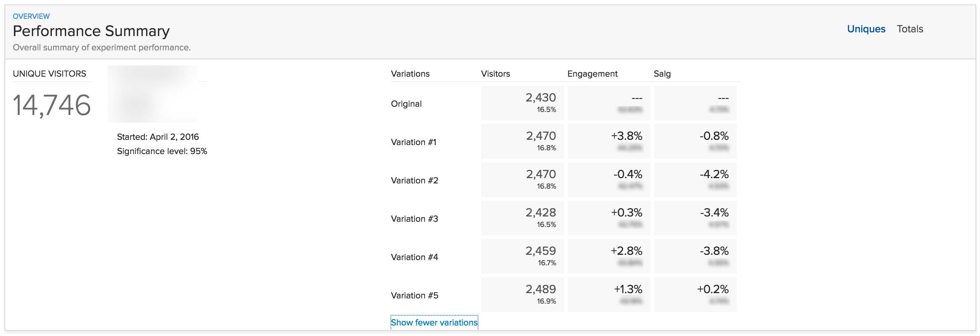
Task: Click Variation #5 visitors cell showing 2,489
Action: coord(522,295)
